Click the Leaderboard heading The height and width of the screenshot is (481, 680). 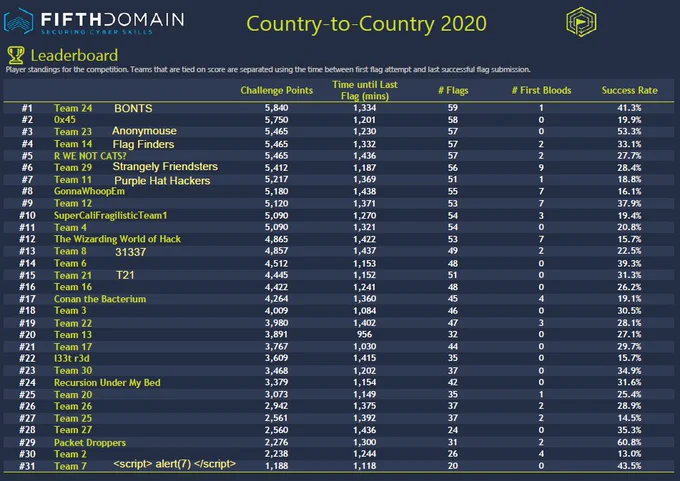click(74, 55)
